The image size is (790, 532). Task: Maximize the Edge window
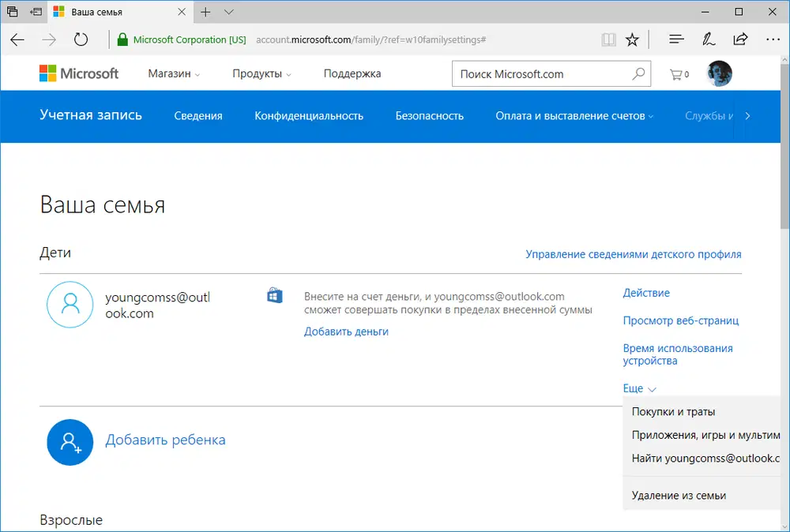tap(739, 12)
